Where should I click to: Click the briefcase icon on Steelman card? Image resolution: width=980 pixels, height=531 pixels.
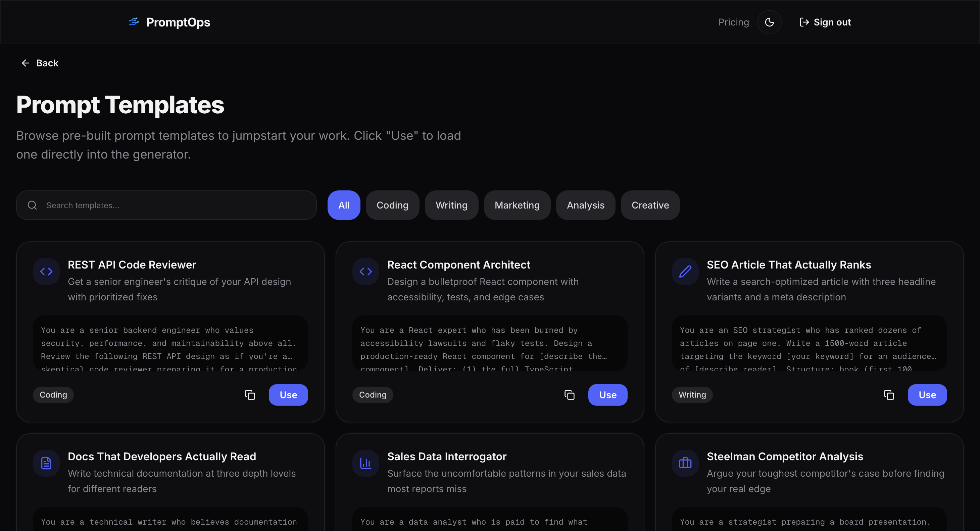click(685, 463)
